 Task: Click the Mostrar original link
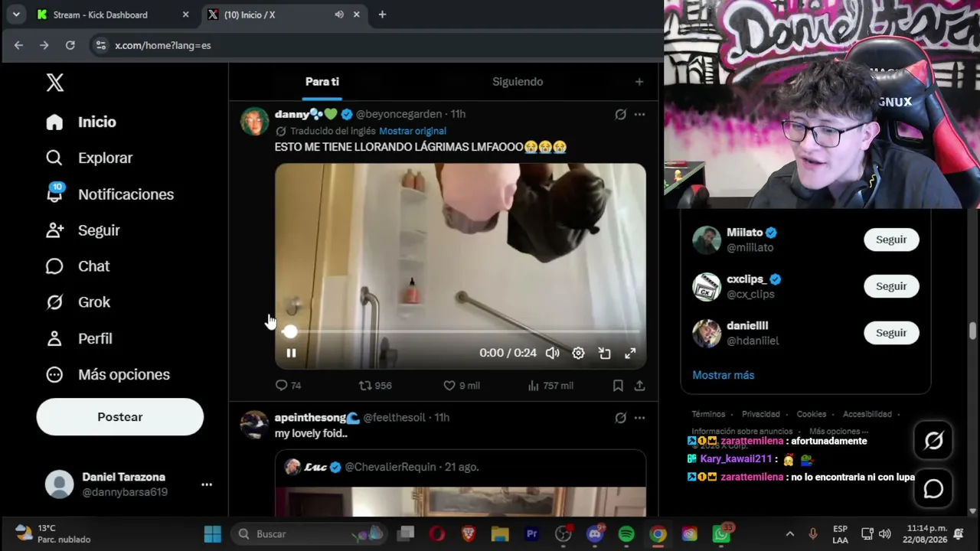pyautogui.click(x=413, y=131)
